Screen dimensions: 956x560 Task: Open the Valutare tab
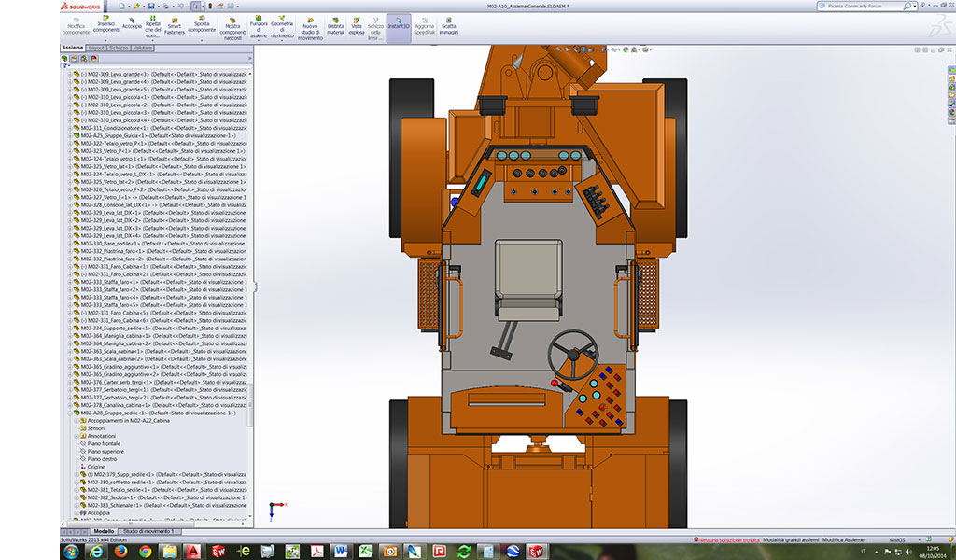click(x=143, y=47)
